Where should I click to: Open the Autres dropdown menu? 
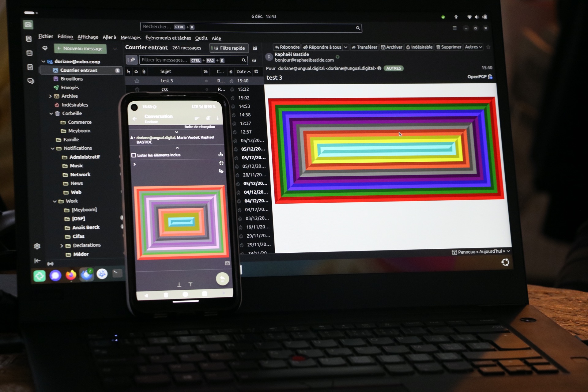point(473,47)
